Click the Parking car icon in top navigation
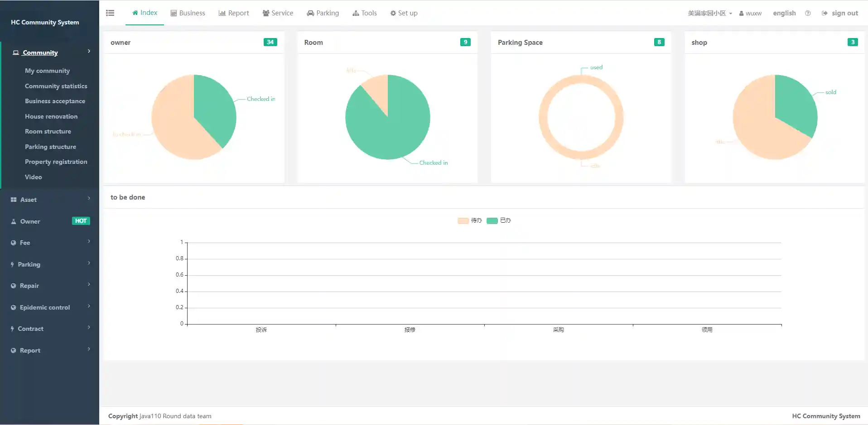The height and width of the screenshot is (425, 868). click(x=310, y=13)
